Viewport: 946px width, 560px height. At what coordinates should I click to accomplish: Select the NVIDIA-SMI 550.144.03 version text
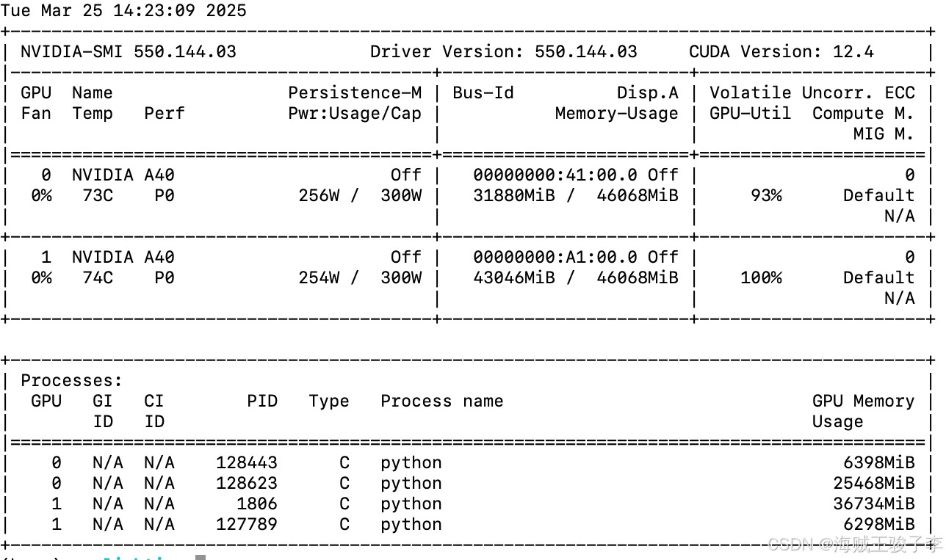point(129,52)
